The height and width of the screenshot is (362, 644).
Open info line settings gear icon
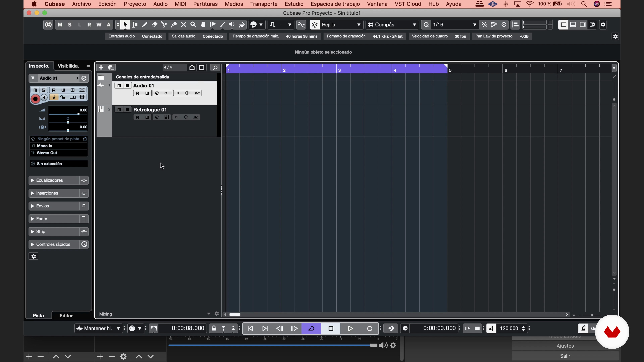pyautogui.click(x=615, y=37)
